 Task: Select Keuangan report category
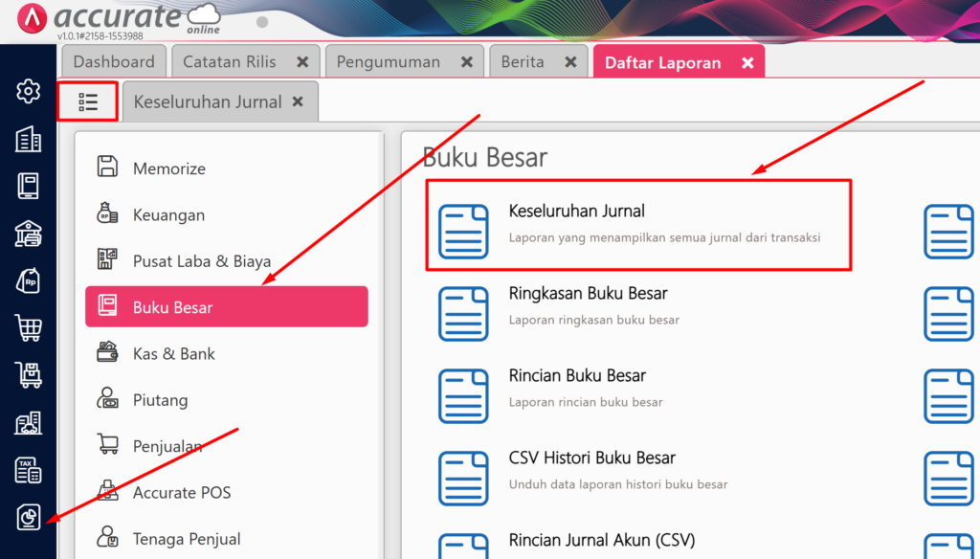[227, 214]
